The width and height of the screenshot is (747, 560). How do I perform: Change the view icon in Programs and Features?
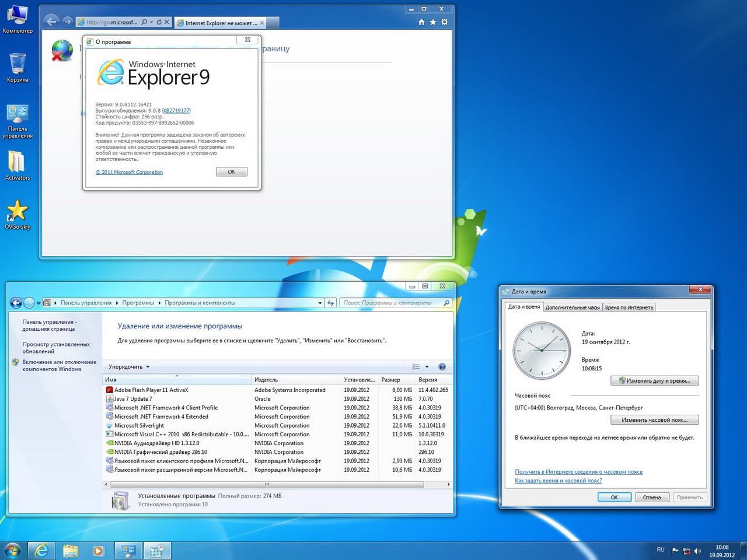pos(416,367)
